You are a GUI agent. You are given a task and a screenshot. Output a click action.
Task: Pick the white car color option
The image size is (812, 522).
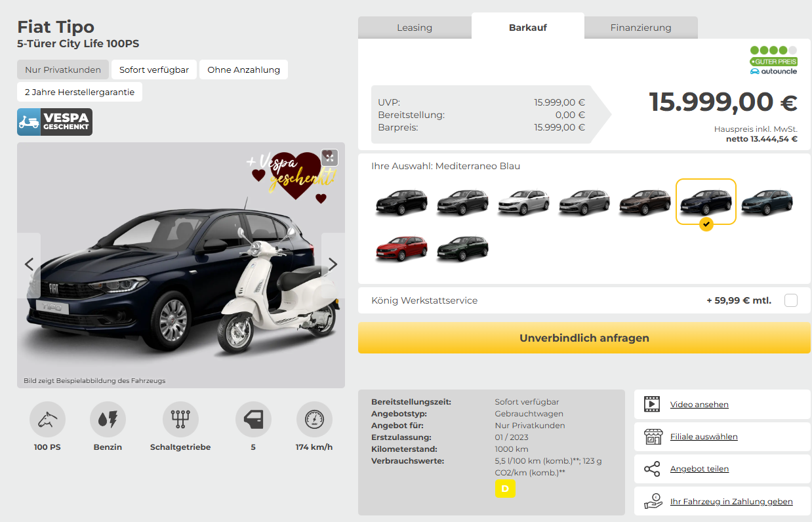(x=524, y=202)
